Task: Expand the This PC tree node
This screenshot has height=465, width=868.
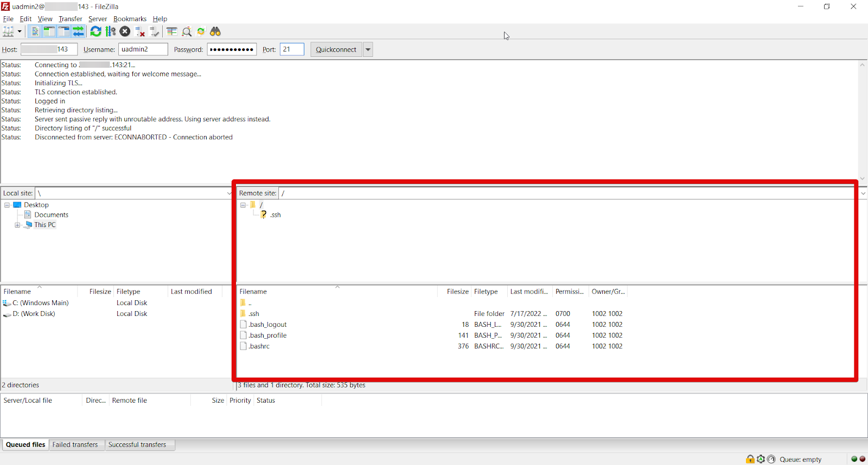Action: pyautogui.click(x=17, y=225)
